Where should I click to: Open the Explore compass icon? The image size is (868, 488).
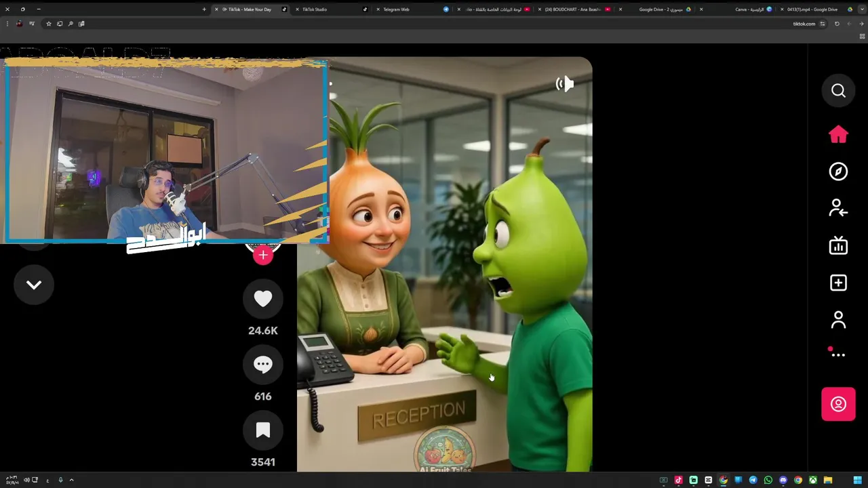coord(838,171)
